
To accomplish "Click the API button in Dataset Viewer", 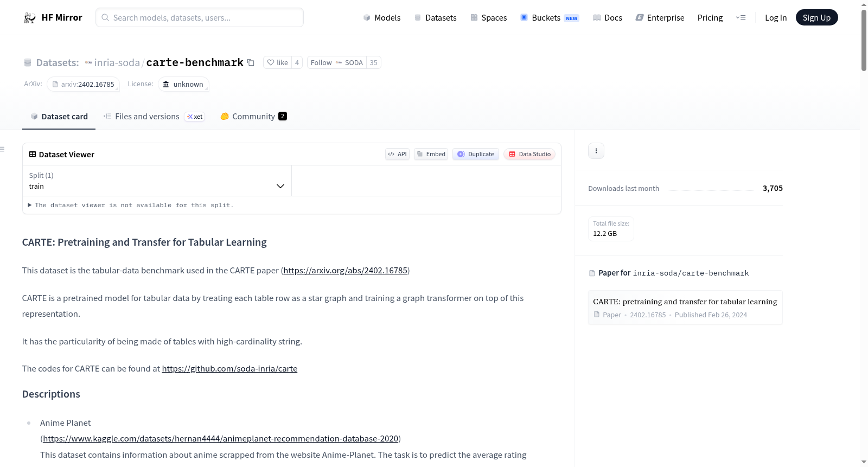I will tap(397, 154).
